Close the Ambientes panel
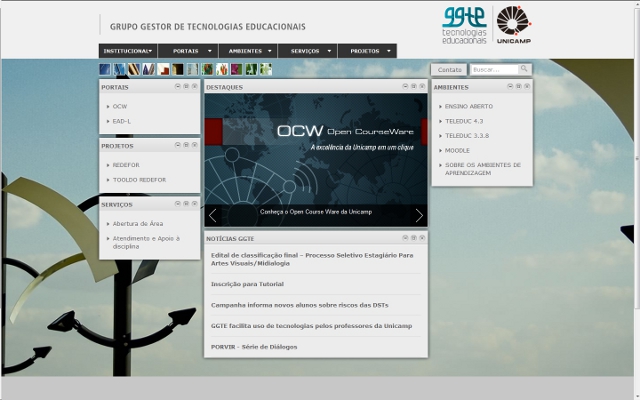Viewport: 640px width, 400px height. [x=525, y=87]
